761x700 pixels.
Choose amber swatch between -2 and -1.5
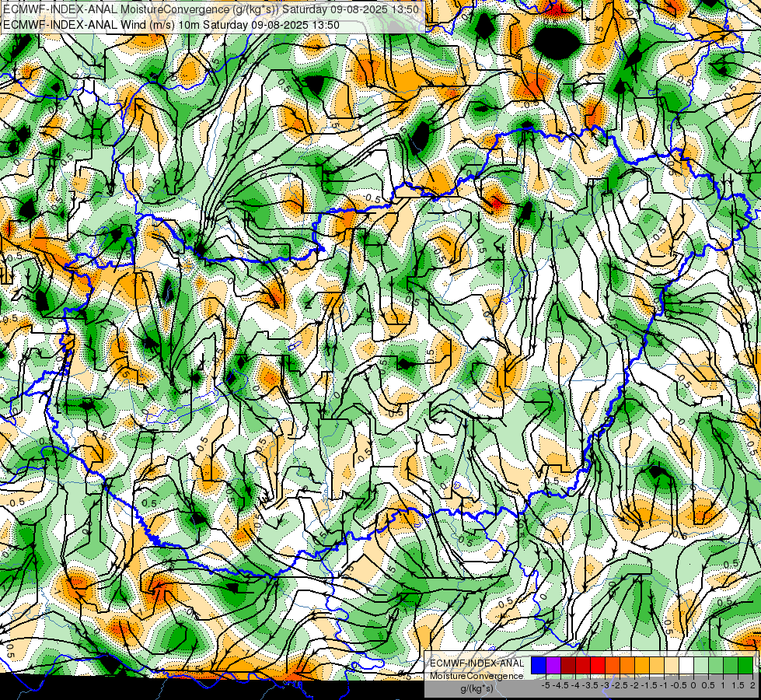pos(642,666)
